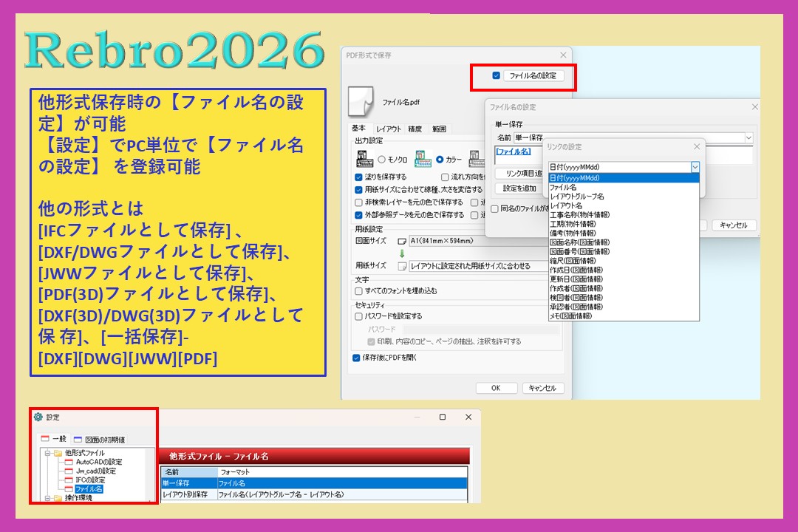Select 更新日(図面情報) in the dropdown list
Image resolution: width=798 pixels, height=532 pixels.
pos(624,279)
